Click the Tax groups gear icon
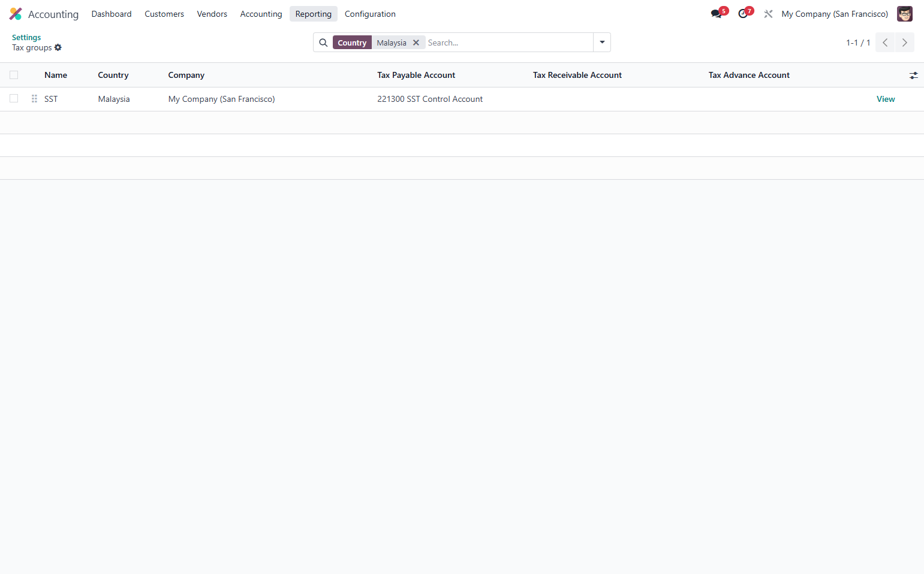The height and width of the screenshot is (574, 924). tap(58, 47)
